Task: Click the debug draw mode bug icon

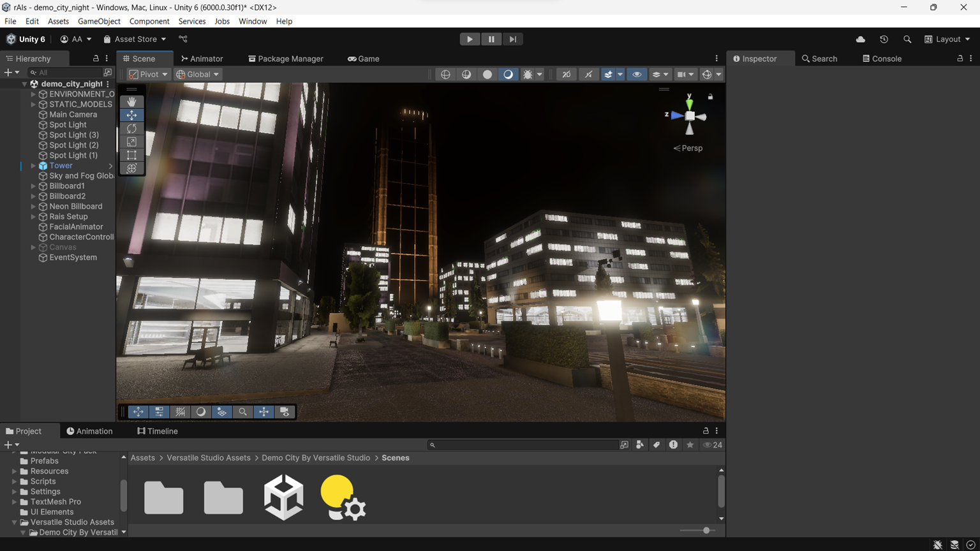Action: (x=528, y=74)
